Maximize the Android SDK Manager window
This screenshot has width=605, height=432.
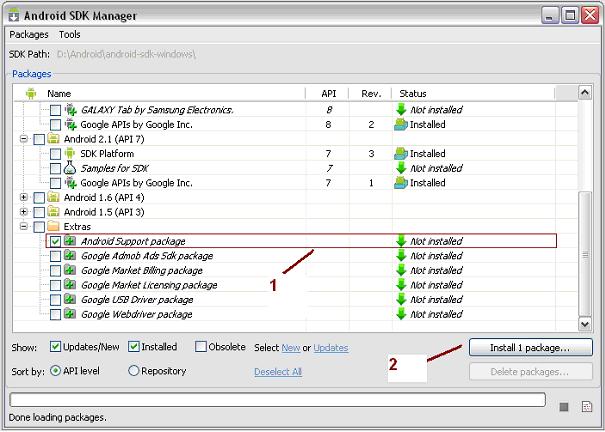[570, 15]
